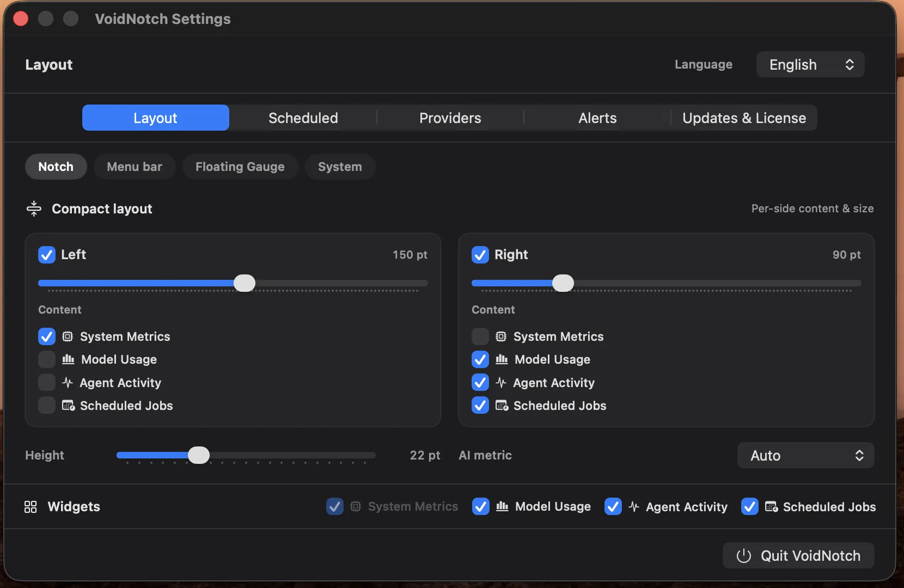Click the System Metrics chip icon in Left panel
This screenshot has width=904, height=588.
click(x=68, y=336)
